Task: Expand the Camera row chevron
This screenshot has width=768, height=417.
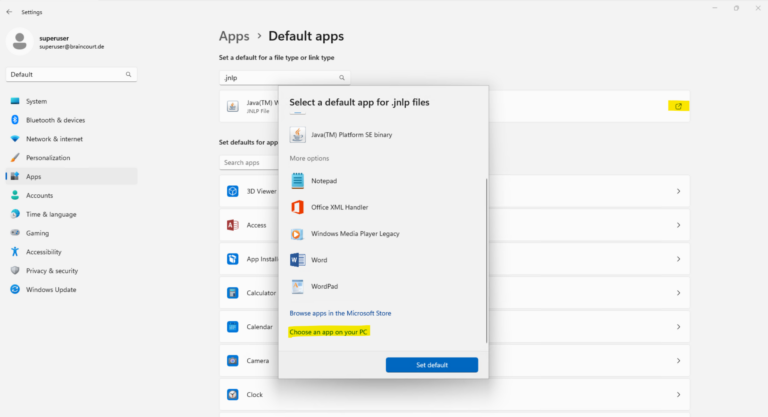Action: (678, 360)
